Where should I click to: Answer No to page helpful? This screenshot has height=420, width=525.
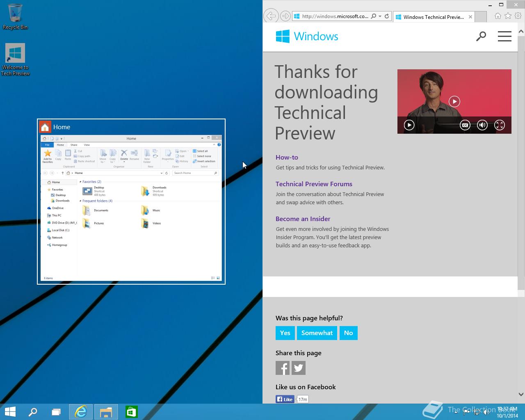[348, 333]
